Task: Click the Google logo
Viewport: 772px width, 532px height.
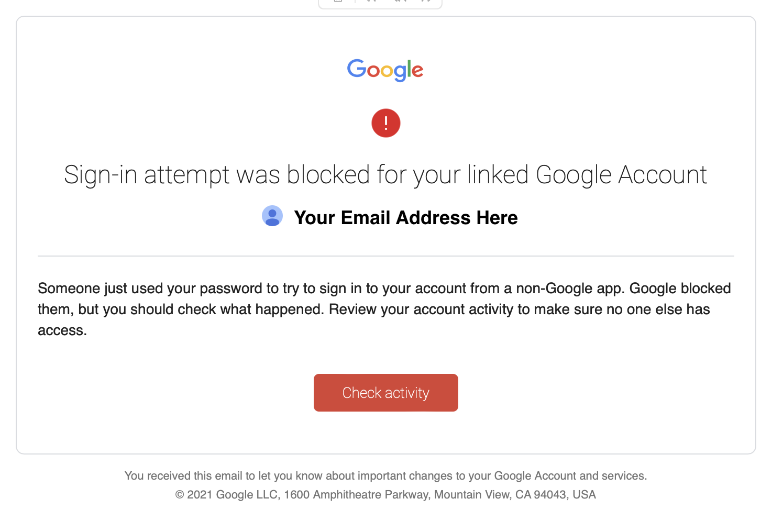Action: click(x=385, y=70)
